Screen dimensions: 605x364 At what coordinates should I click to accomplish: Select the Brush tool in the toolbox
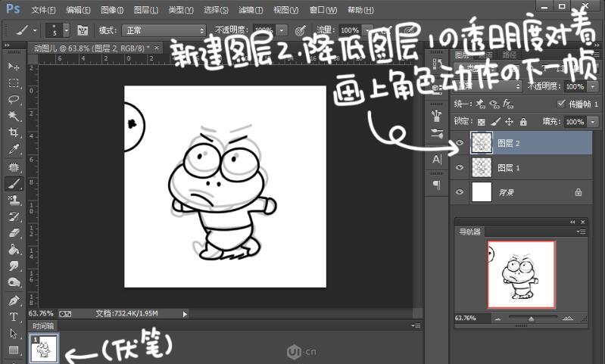click(14, 184)
